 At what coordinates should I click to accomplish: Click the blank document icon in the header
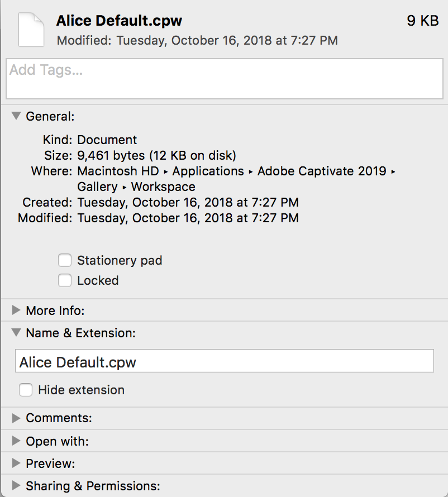pos(31,30)
